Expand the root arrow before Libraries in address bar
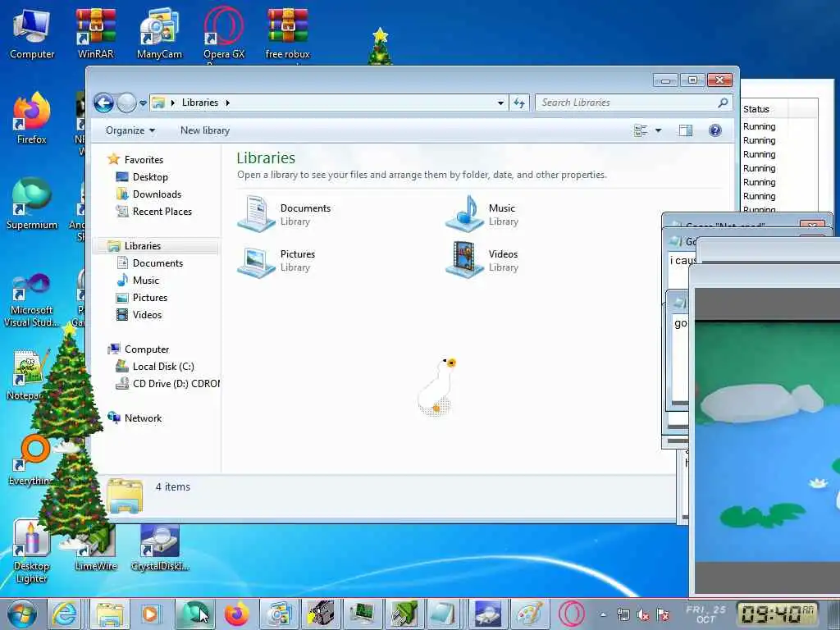 click(172, 103)
